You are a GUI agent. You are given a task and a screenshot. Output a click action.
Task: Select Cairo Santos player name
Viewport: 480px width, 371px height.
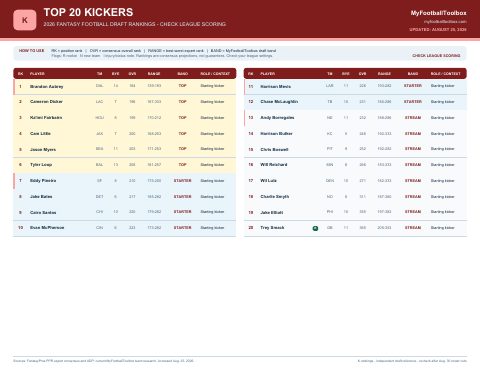coord(43,212)
